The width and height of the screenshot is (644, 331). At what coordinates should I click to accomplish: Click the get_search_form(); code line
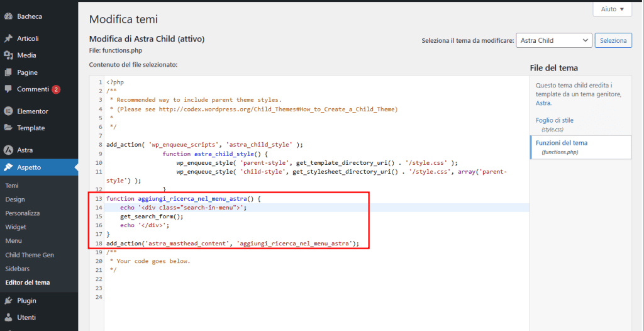coord(152,216)
